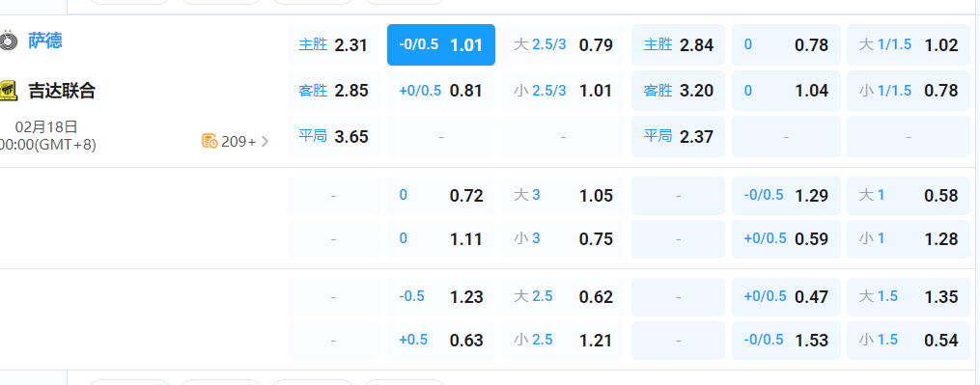Screen dimensions: 980x385
Task: Pick 小 2.5 at 1.21
Action: [x=563, y=341]
